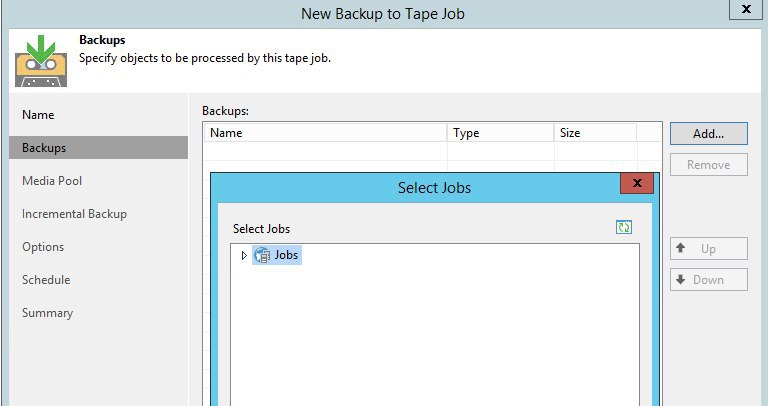The height and width of the screenshot is (406, 768).
Task: Click the tape job wizard icon
Action: pos(41,61)
